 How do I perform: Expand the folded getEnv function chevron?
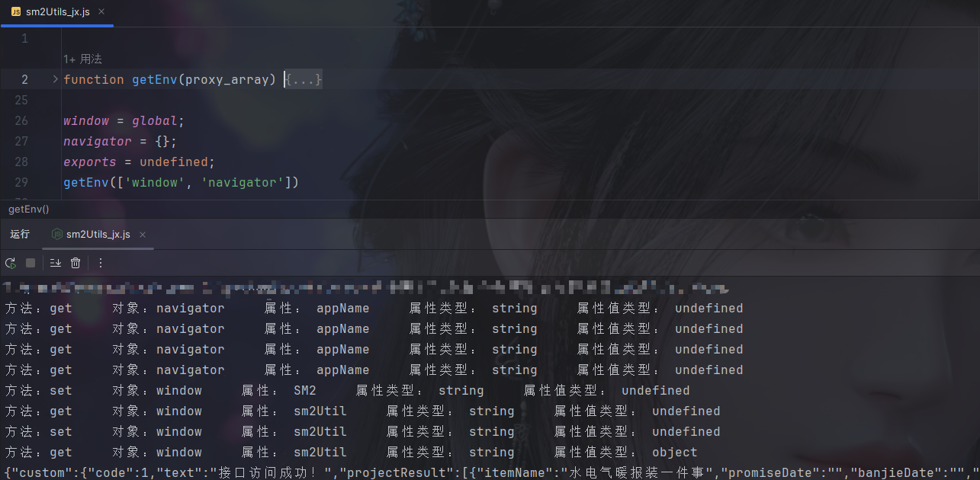coord(55,79)
